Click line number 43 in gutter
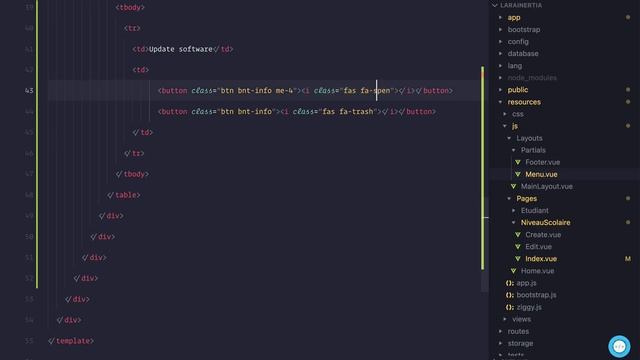 click(29, 91)
